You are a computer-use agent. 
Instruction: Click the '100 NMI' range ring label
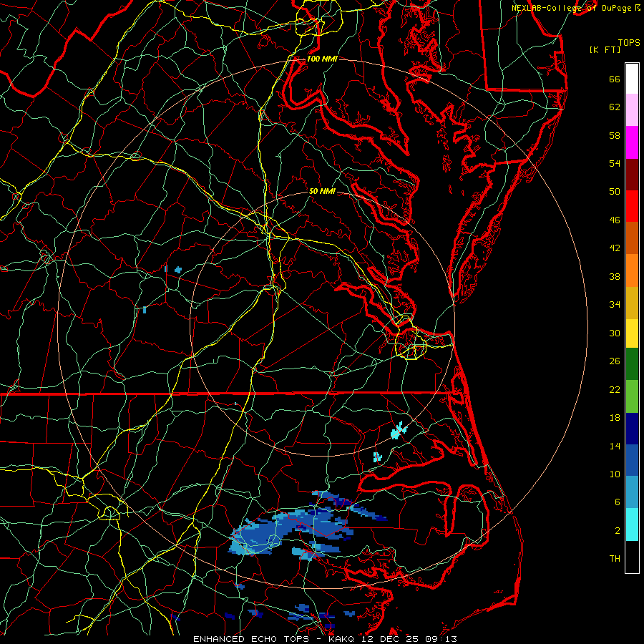(322, 59)
